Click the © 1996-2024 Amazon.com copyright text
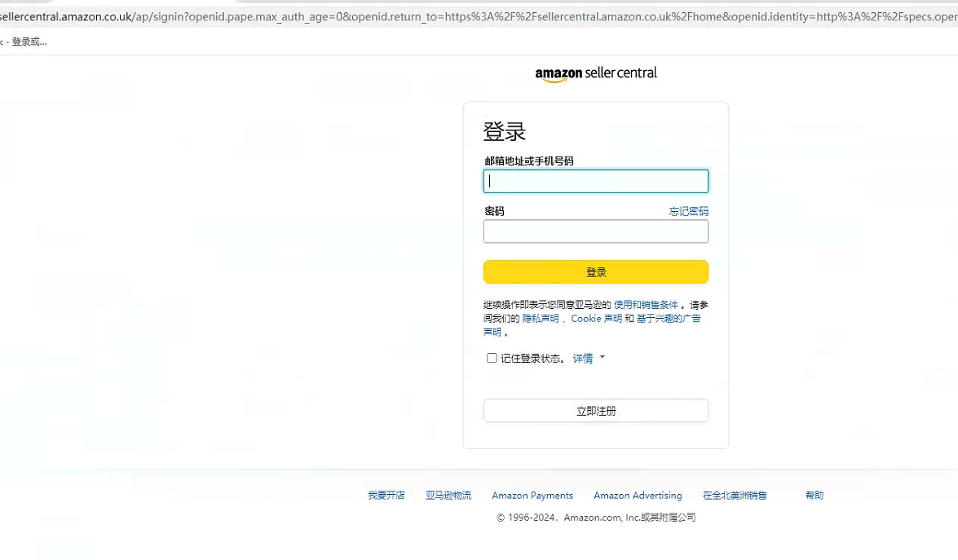The image size is (958, 560). coord(596,518)
